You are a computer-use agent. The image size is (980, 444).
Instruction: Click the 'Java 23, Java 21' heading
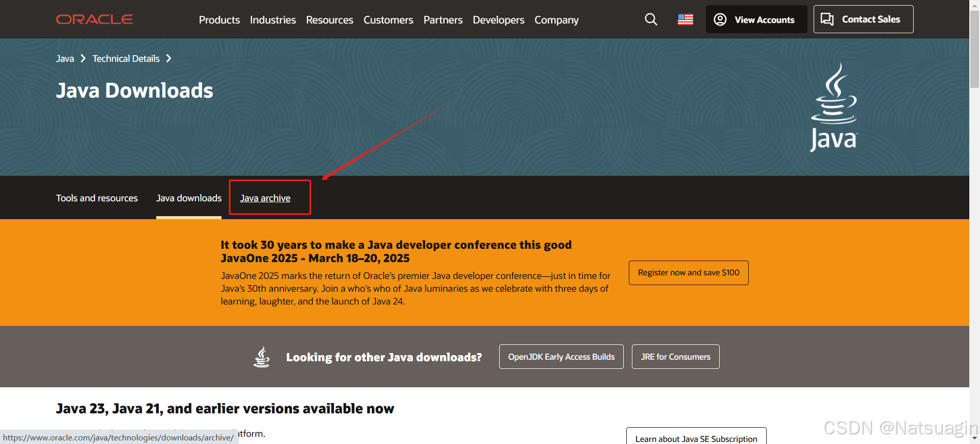click(225, 409)
